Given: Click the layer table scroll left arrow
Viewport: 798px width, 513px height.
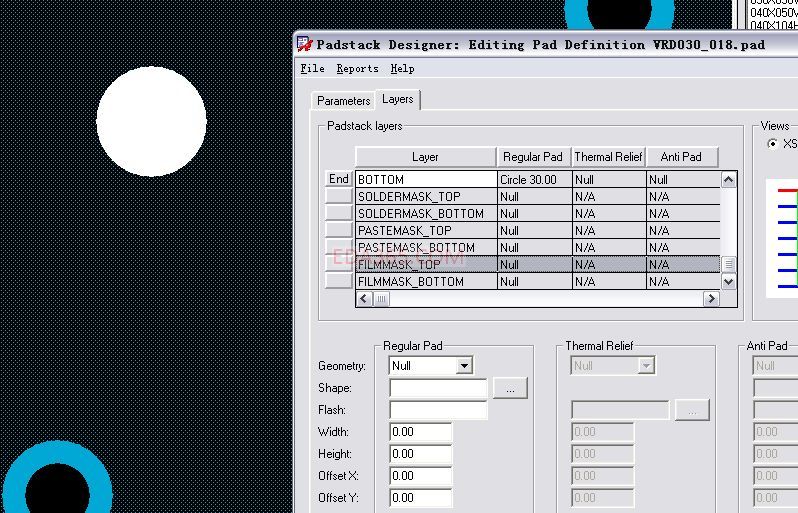Looking at the screenshot, I should click(x=363, y=299).
